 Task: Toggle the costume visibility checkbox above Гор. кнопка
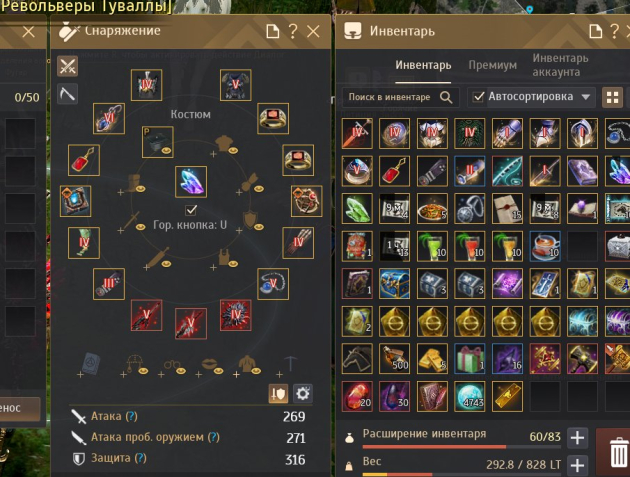(x=191, y=210)
